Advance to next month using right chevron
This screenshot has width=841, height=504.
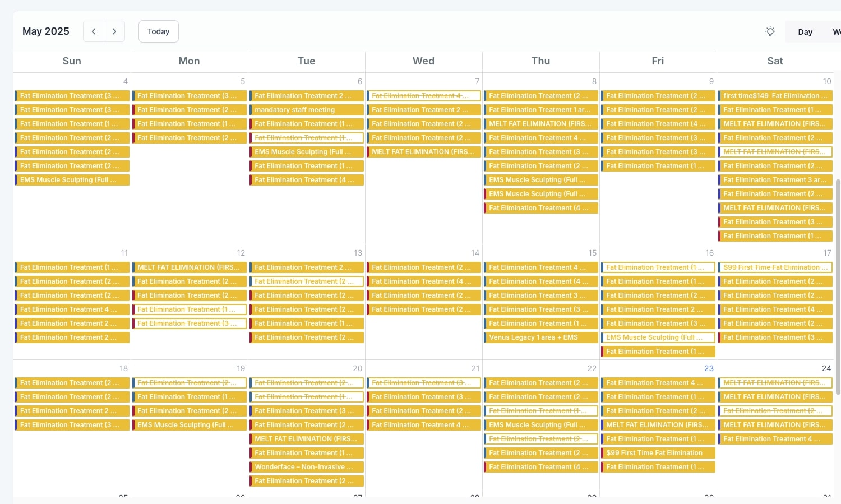click(114, 31)
